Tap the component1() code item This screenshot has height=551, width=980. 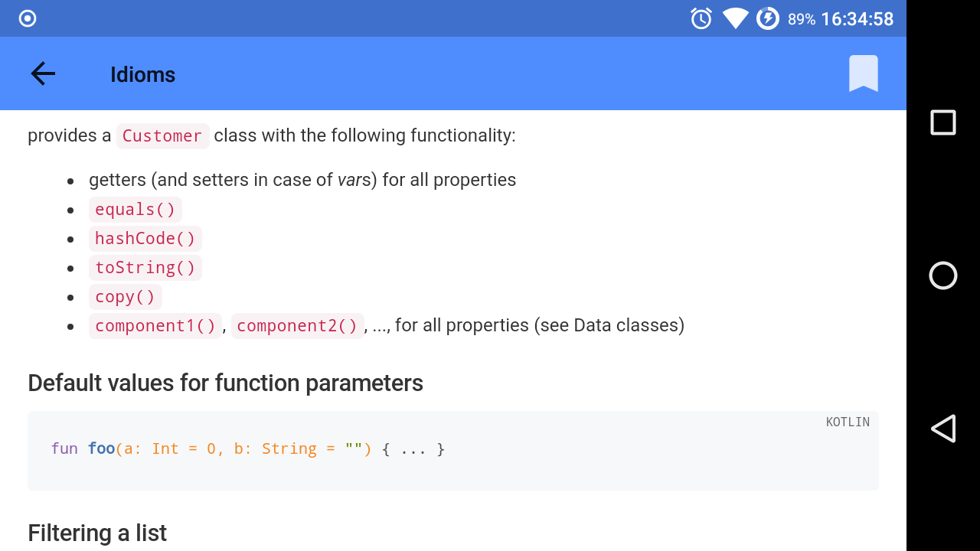pos(155,326)
